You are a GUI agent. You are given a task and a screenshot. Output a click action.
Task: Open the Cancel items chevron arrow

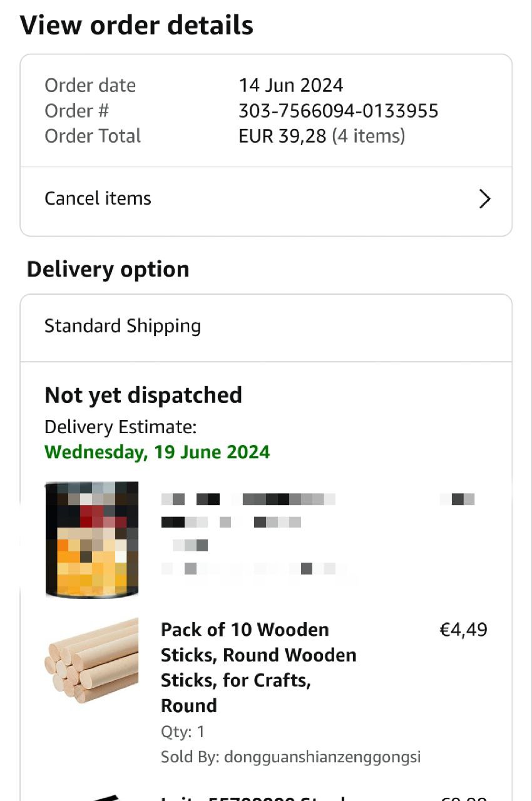(484, 199)
